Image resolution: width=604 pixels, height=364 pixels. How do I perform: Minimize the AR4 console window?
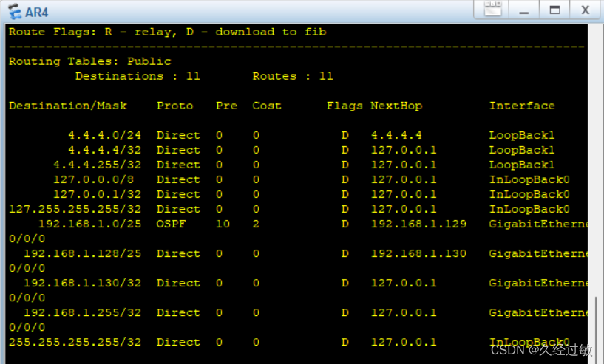[x=524, y=10]
